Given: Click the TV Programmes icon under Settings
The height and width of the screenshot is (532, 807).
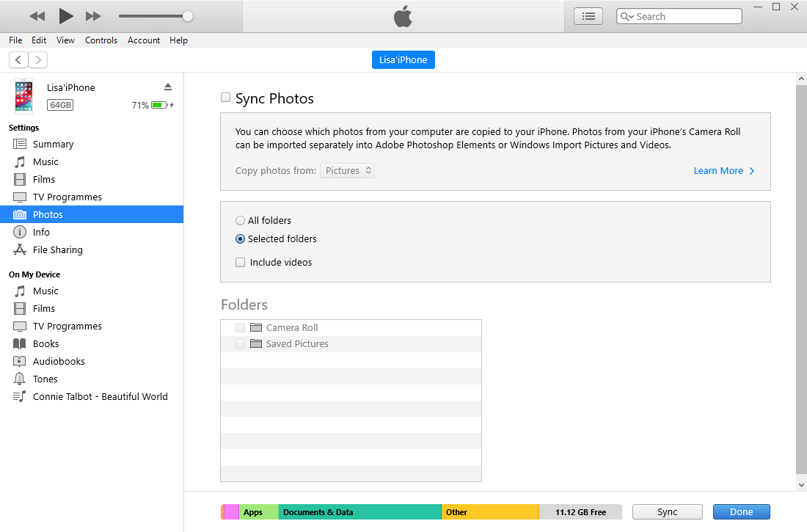Looking at the screenshot, I should [20, 197].
